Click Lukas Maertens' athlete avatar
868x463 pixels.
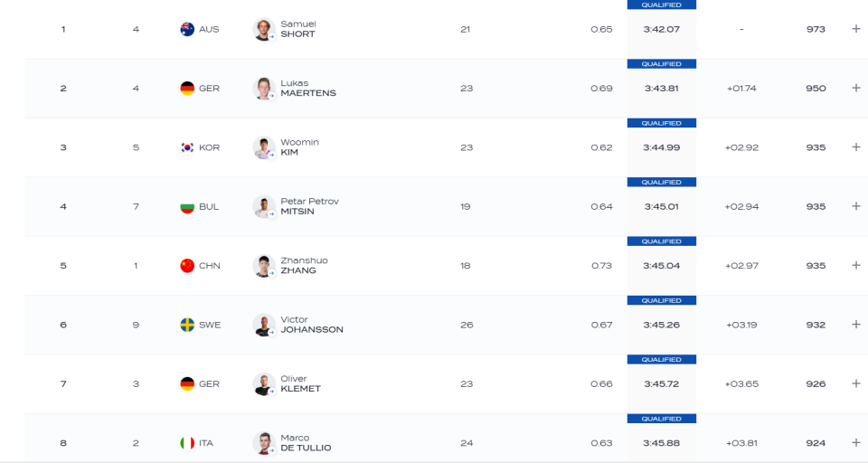point(264,89)
